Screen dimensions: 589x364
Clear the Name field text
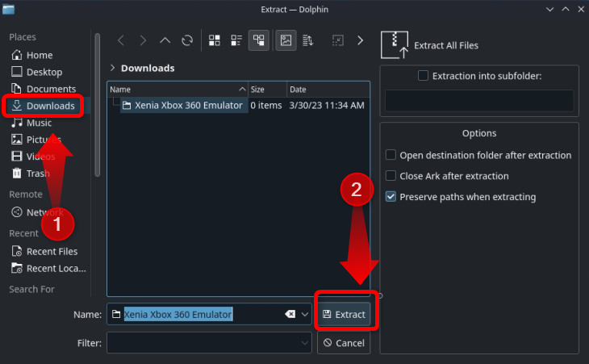click(290, 314)
